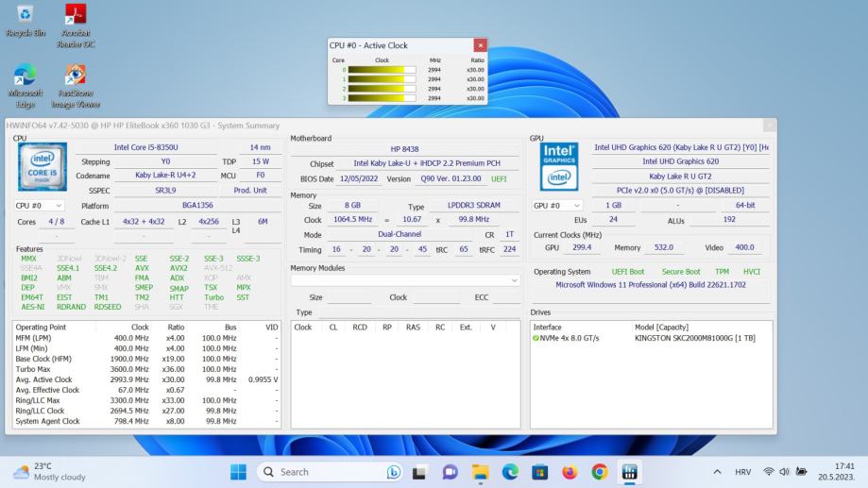
Task: Open the Windows Start menu
Action: coord(239,472)
